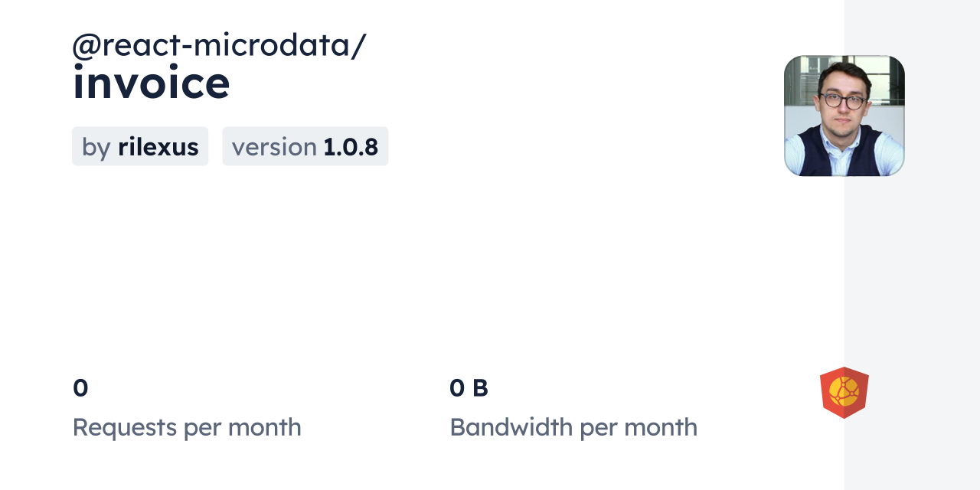
Task: Click the "@react-microdata/" scope text
Action: click(x=219, y=45)
